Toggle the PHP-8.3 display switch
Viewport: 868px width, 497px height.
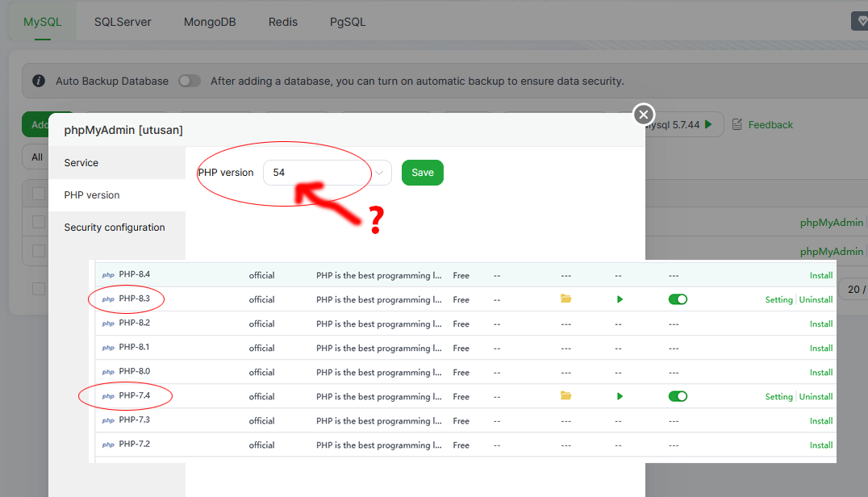pyautogui.click(x=678, y=299)
